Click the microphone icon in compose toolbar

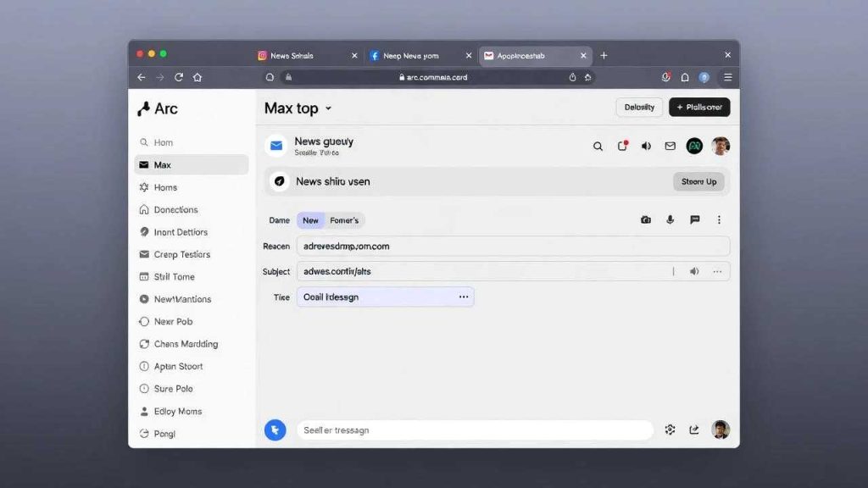[x=670, y=220]
